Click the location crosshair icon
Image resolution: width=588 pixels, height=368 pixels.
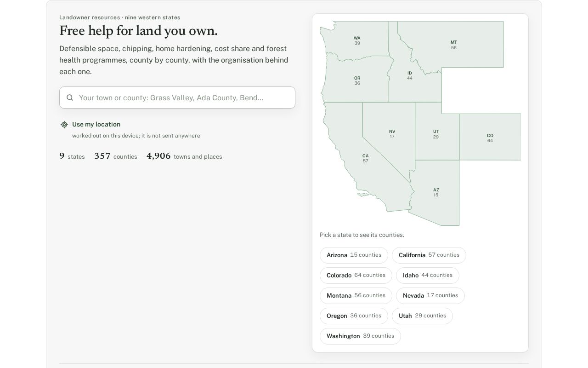(64, 125)
